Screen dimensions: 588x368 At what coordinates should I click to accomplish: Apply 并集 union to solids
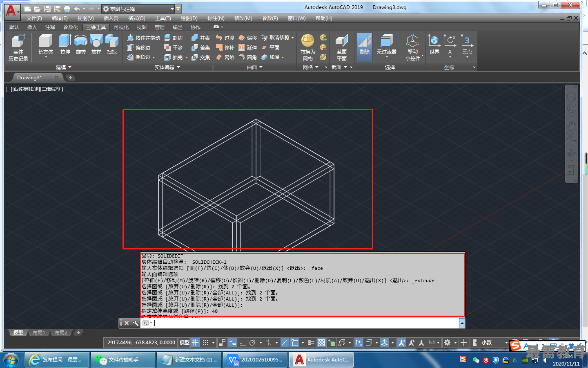coord(201,38)
